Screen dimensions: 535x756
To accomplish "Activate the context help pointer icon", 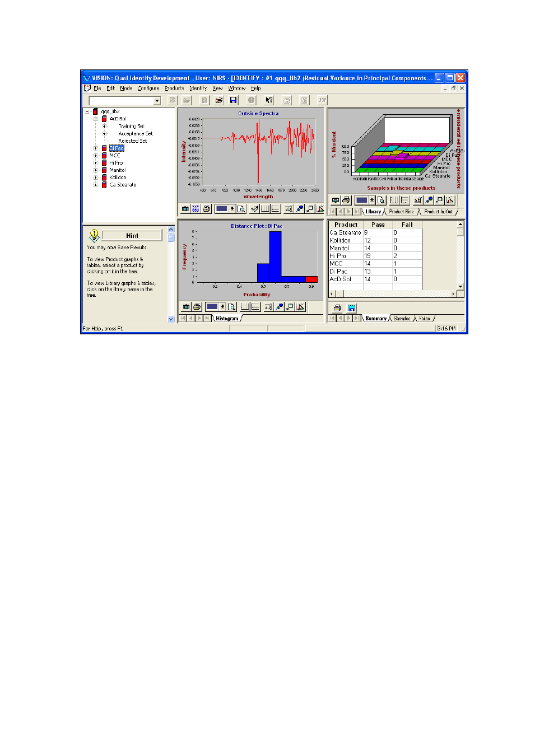I will tap(269, 100).
